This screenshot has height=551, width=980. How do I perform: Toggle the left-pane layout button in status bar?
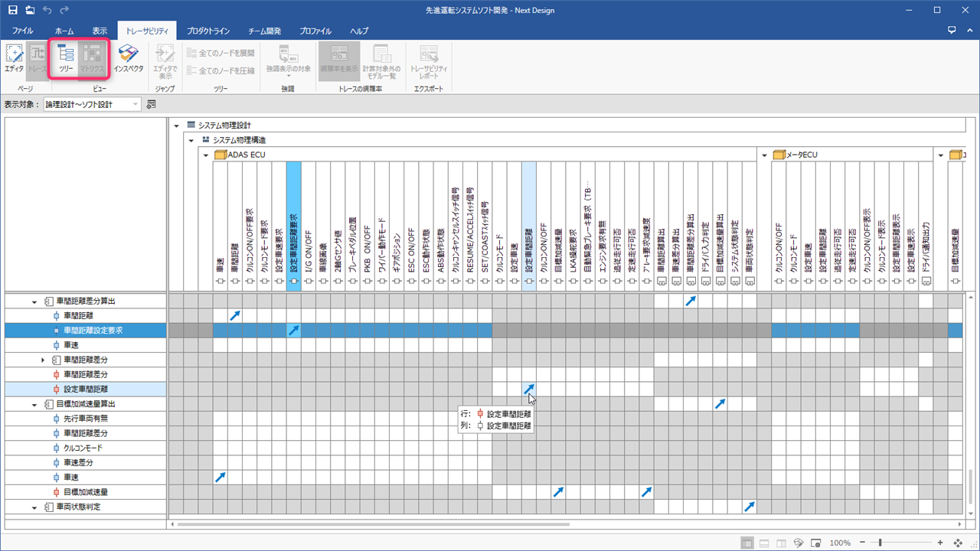click(746, 543)
